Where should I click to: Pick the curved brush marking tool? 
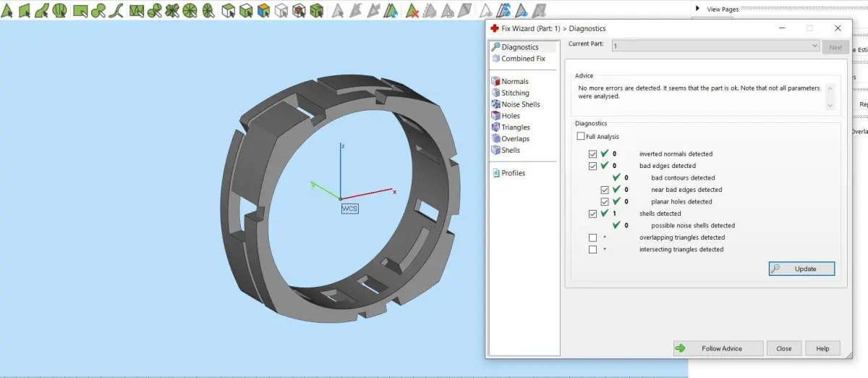click(116, 10)
